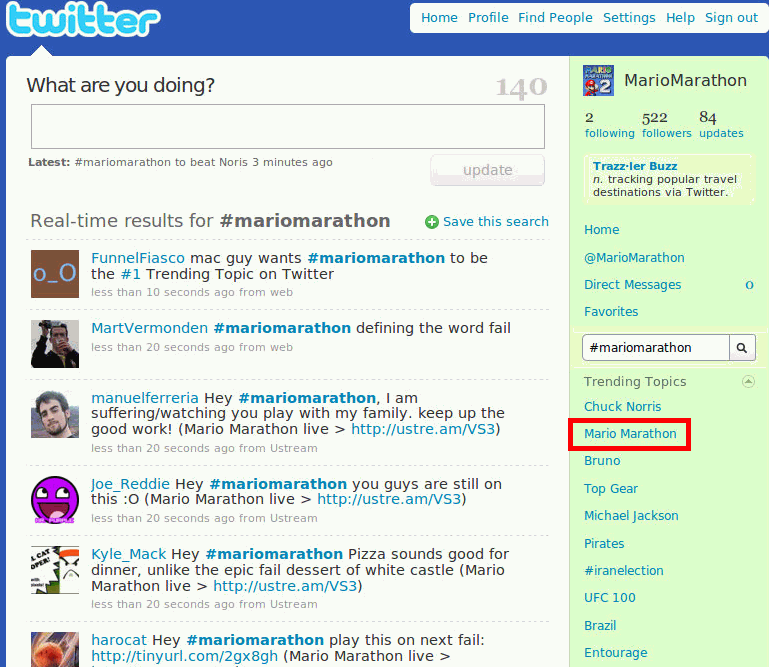Open Pirates trending topic
Image resolution: width=769 pixels, height=667 pixels.
[604, 544]
